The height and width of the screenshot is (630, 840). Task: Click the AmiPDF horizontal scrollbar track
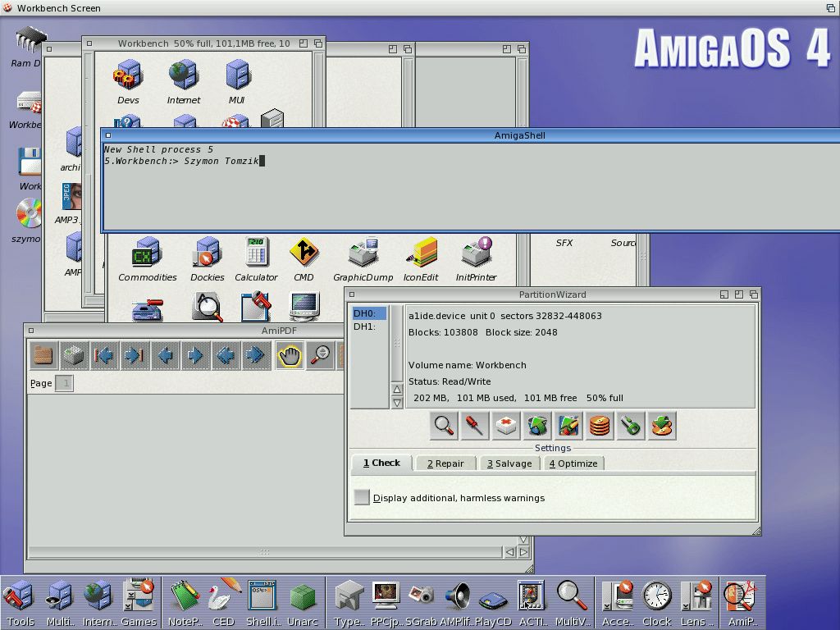click(265, 552)
